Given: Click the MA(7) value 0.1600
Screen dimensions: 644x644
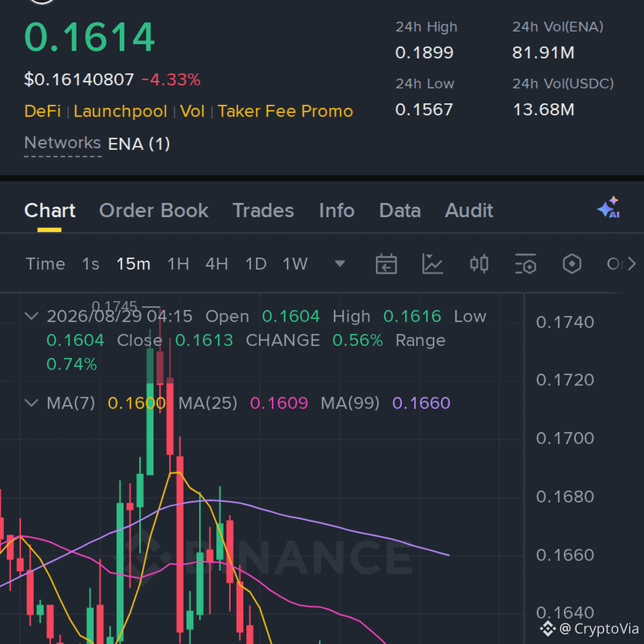Looking at the screenshot, I should tap(137, 403).
